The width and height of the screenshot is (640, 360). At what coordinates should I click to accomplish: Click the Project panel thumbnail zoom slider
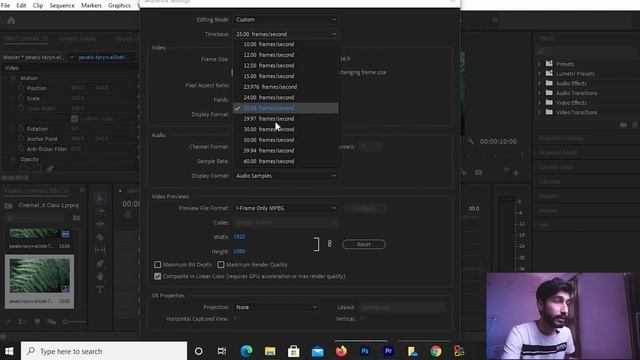(x=74, y=322)
